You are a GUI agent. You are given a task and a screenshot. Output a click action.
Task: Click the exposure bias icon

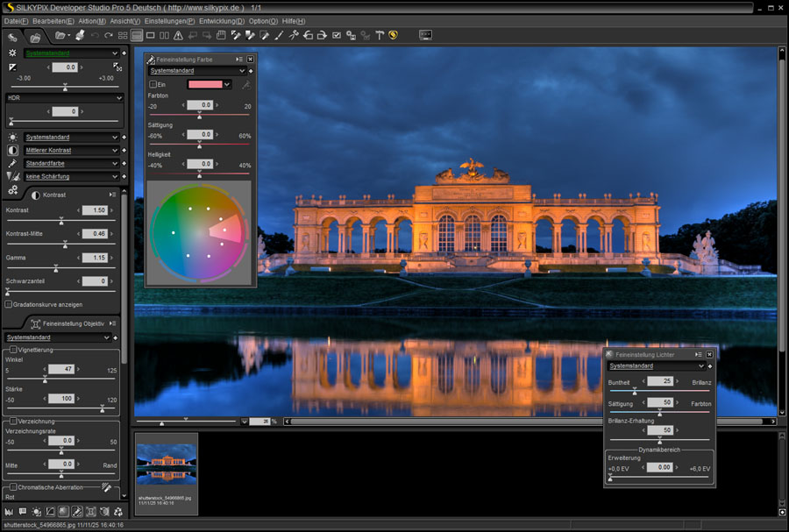pyautogui.click(x=12, y=67)
